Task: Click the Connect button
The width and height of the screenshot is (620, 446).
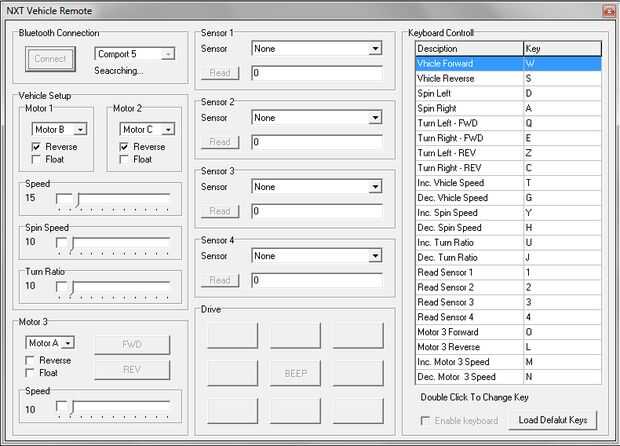Action: pos(50,59)
